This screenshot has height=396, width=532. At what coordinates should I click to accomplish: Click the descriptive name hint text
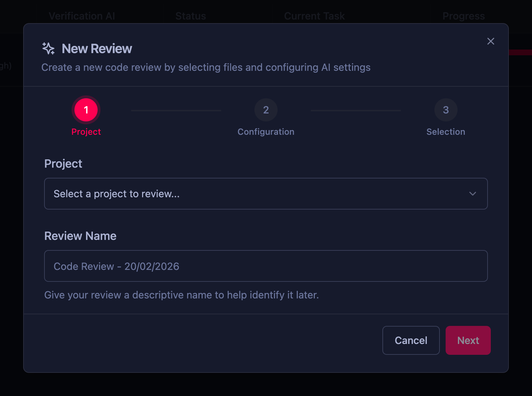[x=181, y=295]
